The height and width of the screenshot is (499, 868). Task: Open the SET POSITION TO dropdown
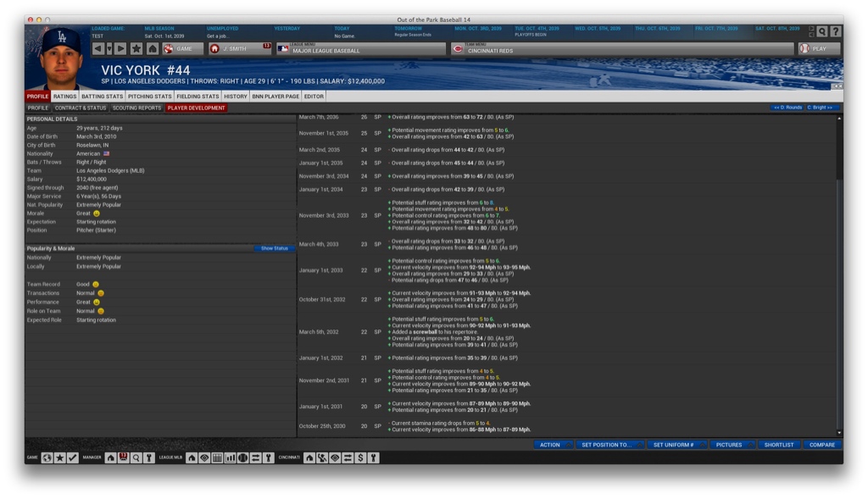tap(609, 445)
